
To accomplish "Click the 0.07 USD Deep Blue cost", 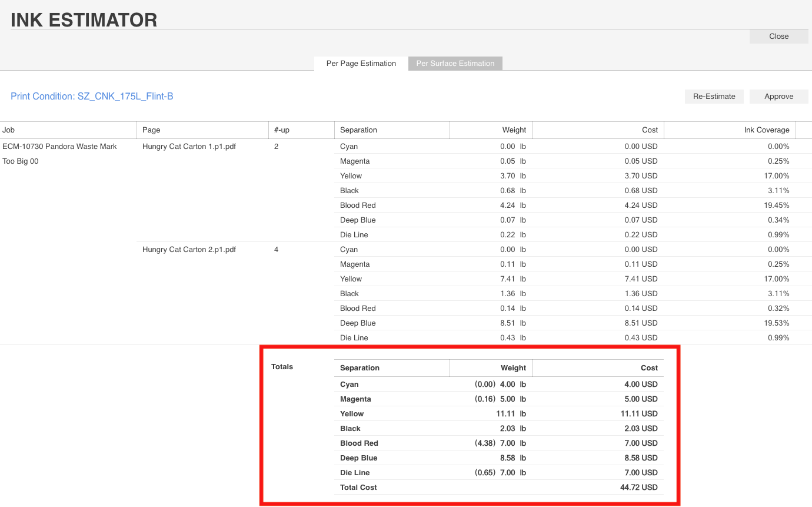I will pos(641,220).
